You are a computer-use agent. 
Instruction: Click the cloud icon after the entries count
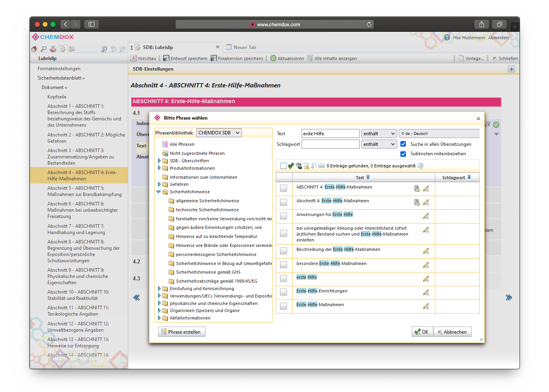(x=420, y=166)
